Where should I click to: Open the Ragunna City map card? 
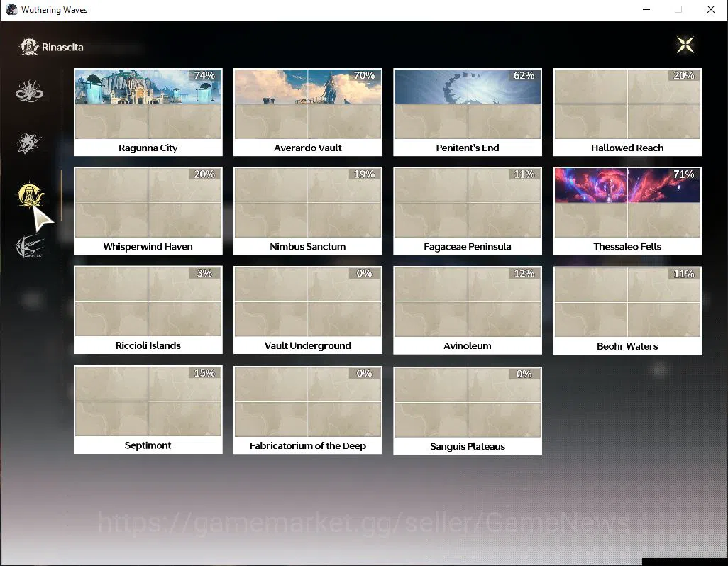click(x=148, y=112)
